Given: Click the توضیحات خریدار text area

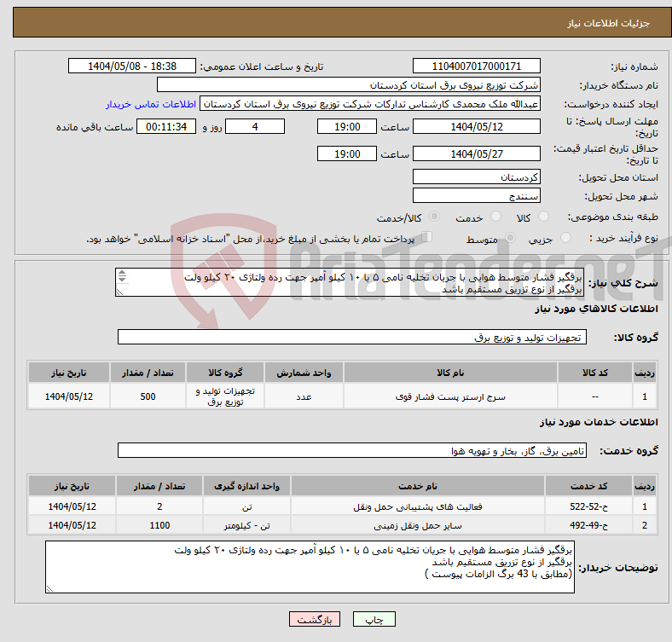Looking at the screenshot, I should [x=310, y=567].
